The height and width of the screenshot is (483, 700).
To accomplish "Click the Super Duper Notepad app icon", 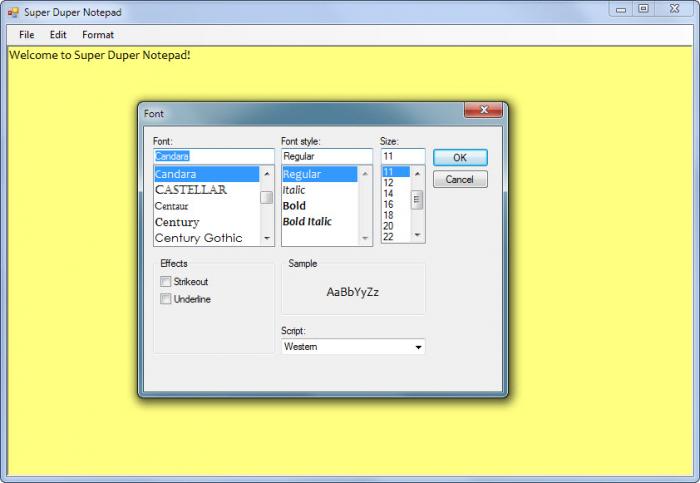I will pos(13,12).
